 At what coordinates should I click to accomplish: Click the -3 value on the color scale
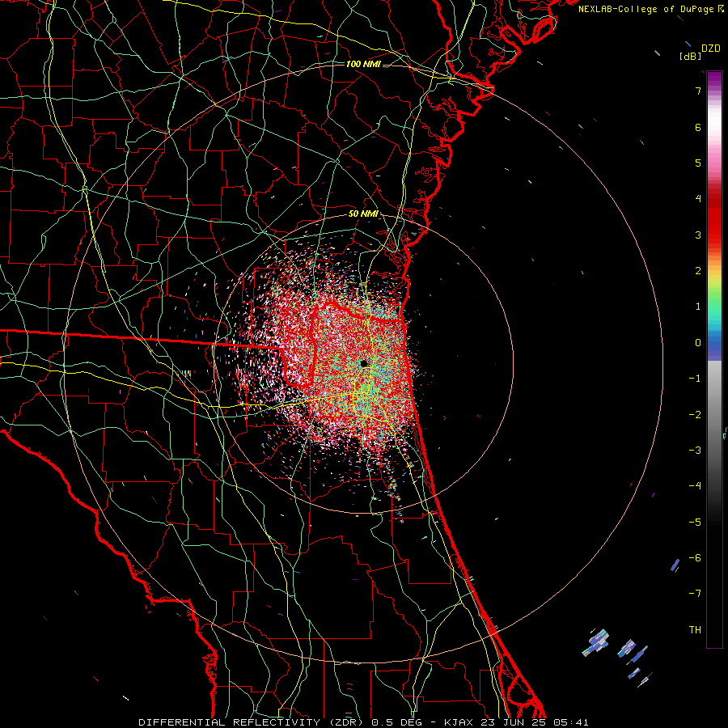(695, 450)
